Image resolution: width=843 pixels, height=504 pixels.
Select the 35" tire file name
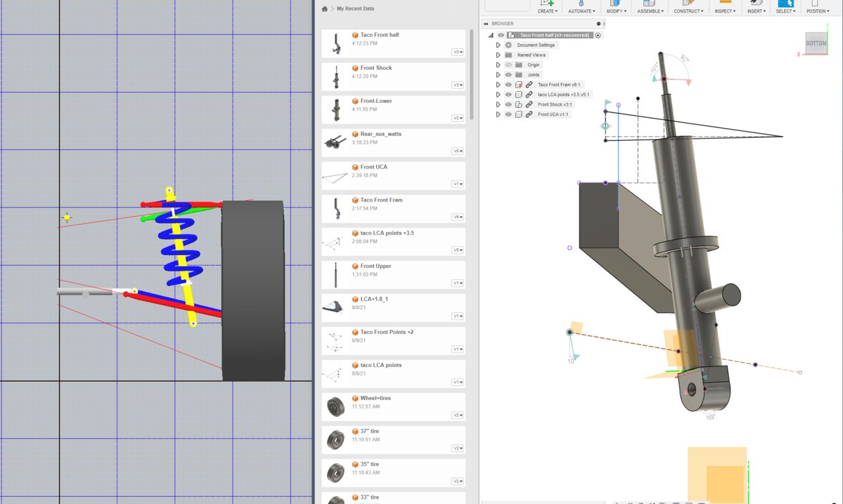click(x=370, y=464)
